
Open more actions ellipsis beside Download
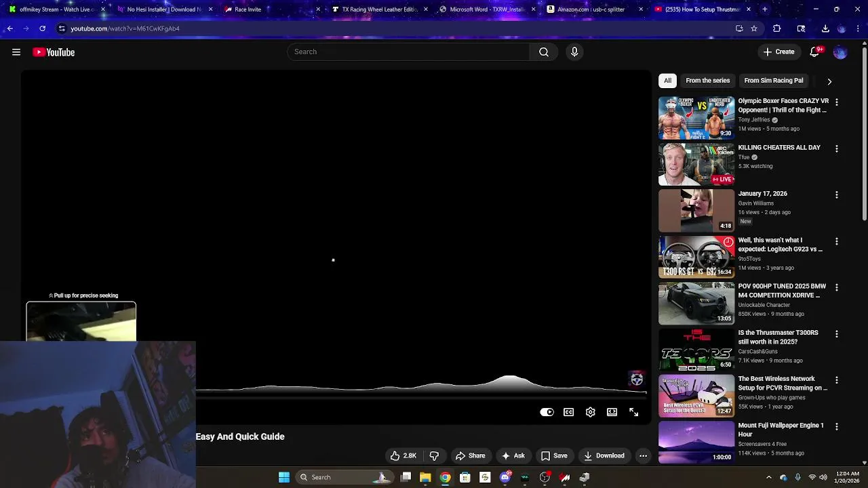pos(643,456)
